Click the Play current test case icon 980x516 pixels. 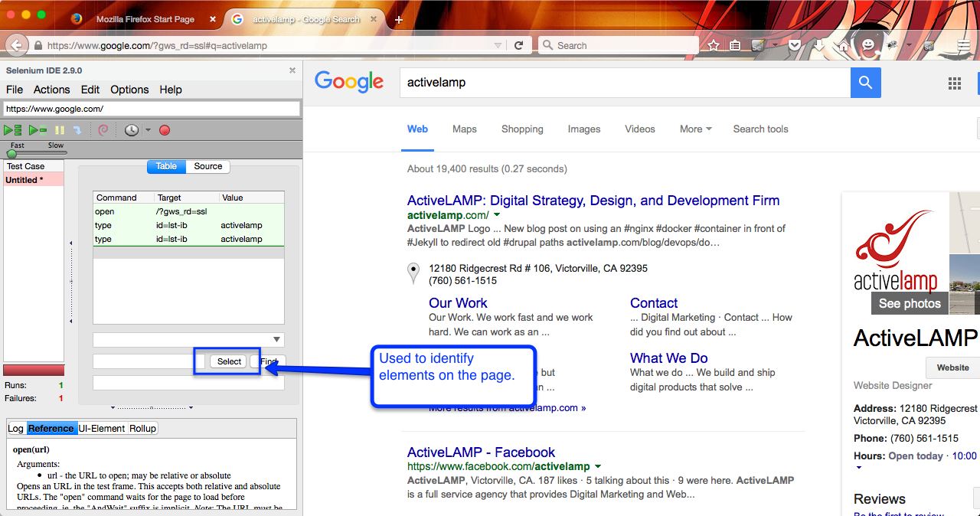click(38, 130)
